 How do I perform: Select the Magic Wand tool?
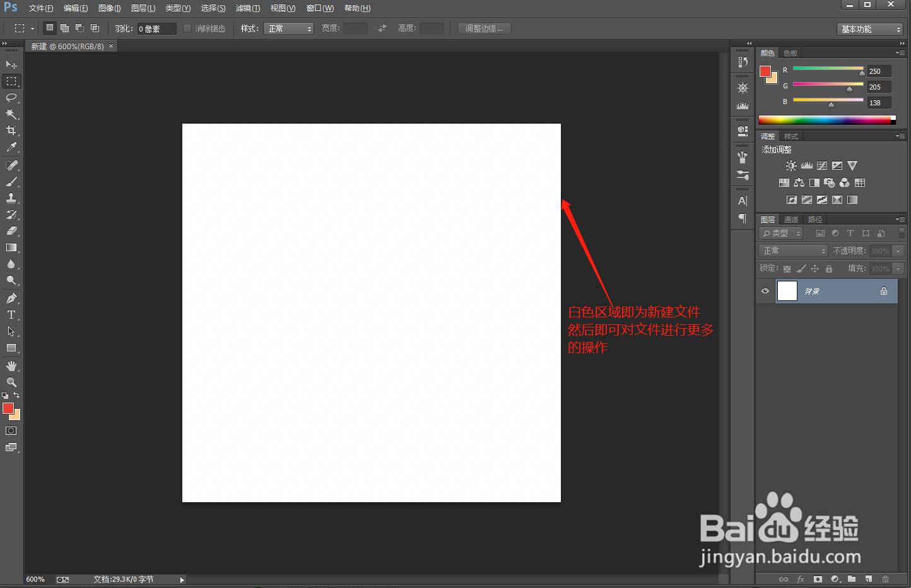pyautogui.click(x=11, y=114)
